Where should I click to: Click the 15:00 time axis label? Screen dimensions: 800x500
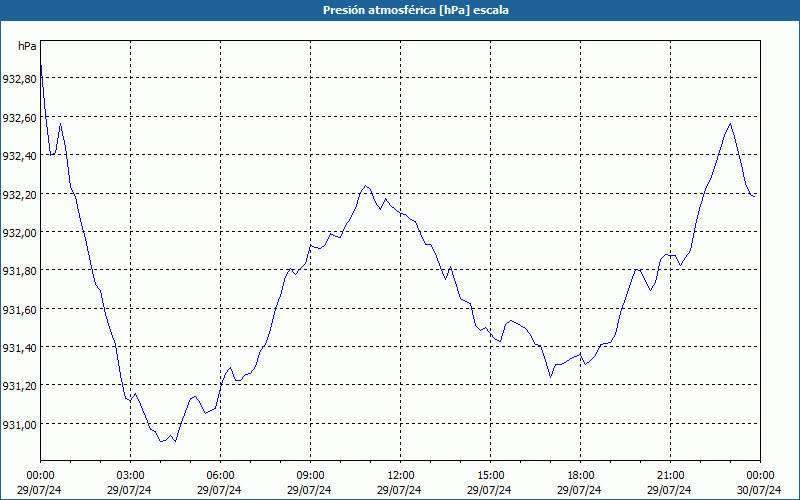tap(490, 476)
